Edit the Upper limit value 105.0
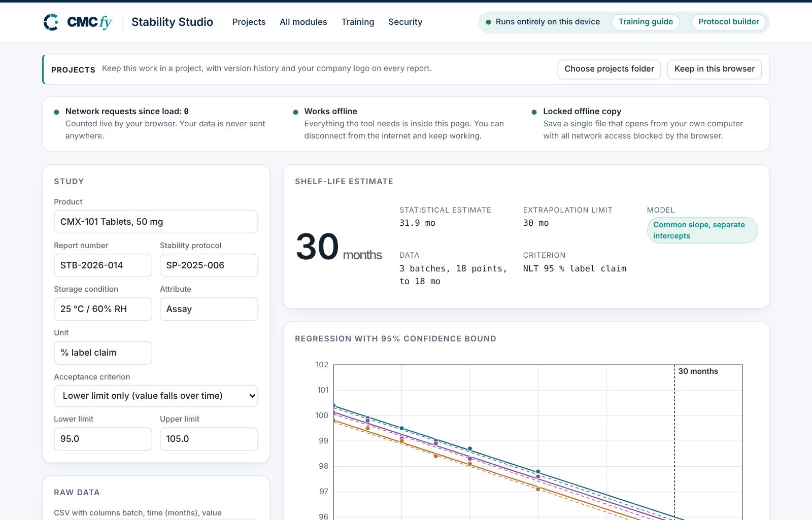Screen dimensions: 812x520 pyautogui.click(x=209, y=439)
